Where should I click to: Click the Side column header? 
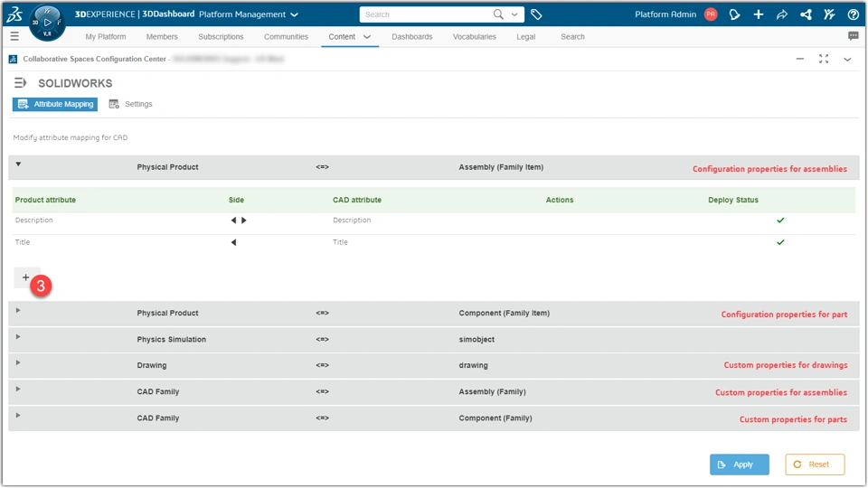pyautogui.click(x=236, y=200)
